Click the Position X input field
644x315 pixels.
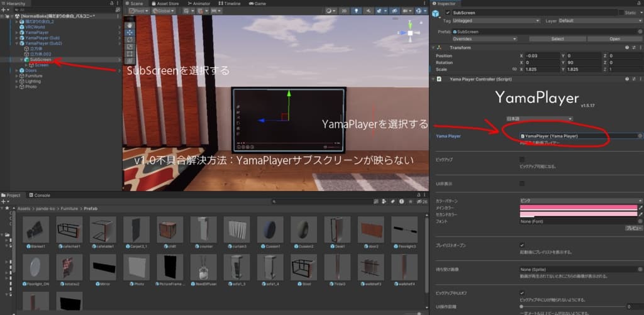click(542, 56)
